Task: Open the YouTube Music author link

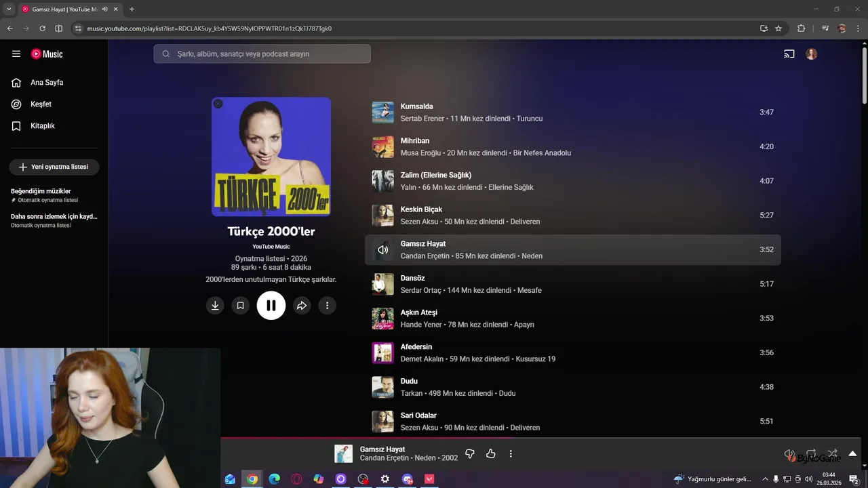Action: (271, 247)
